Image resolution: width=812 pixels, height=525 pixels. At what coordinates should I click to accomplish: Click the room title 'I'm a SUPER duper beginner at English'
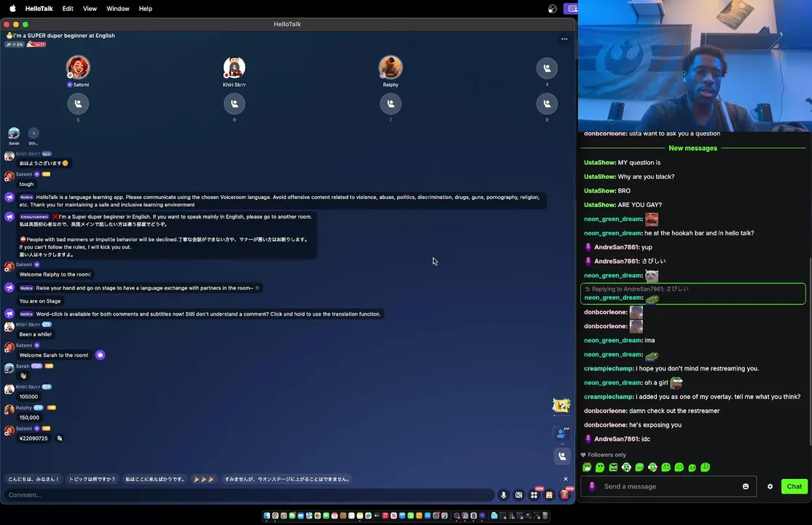point(63,36)
